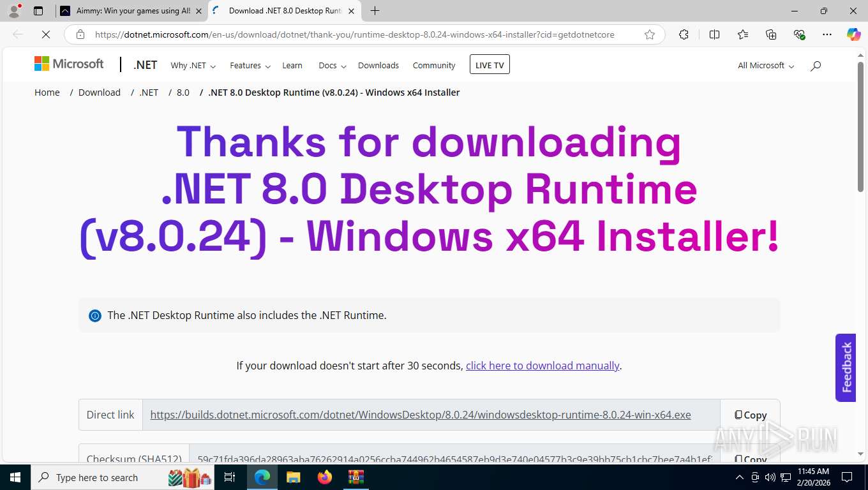
Task: Open the Community nav item
Action: (x=434, y=65)
